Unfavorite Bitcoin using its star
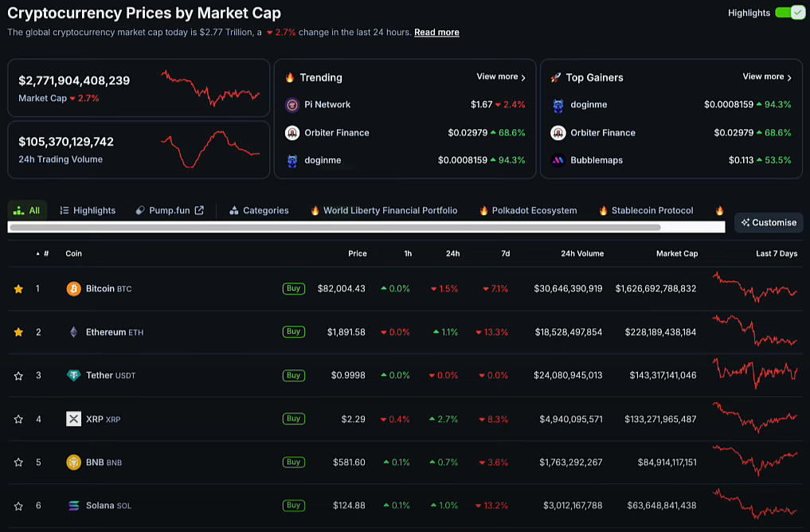The width and height of the screenshot is (810, 532). [18, 289]
